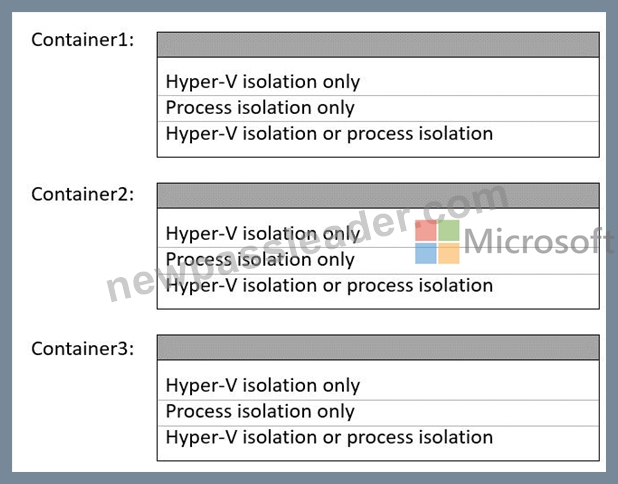Viewport: 618px width, 484px height.
Task: Select Container1 Hyper-V isolation only option
Action: pos(378,82)
